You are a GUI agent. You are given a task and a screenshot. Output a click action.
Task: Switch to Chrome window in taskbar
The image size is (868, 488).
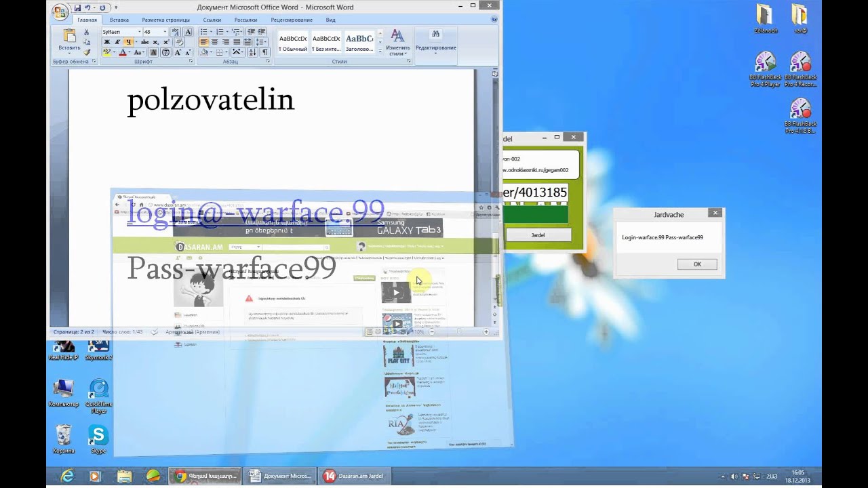(x=205, y=476)
